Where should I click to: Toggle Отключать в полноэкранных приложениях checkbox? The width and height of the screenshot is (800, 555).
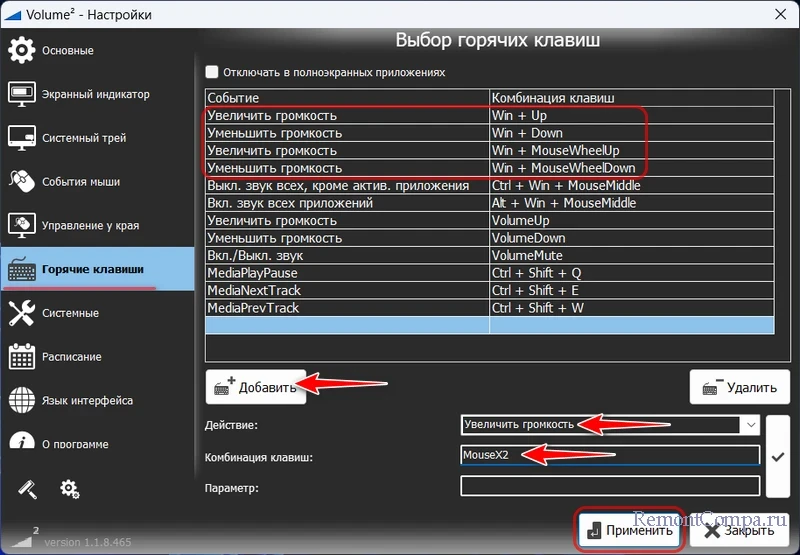point(212,71)
